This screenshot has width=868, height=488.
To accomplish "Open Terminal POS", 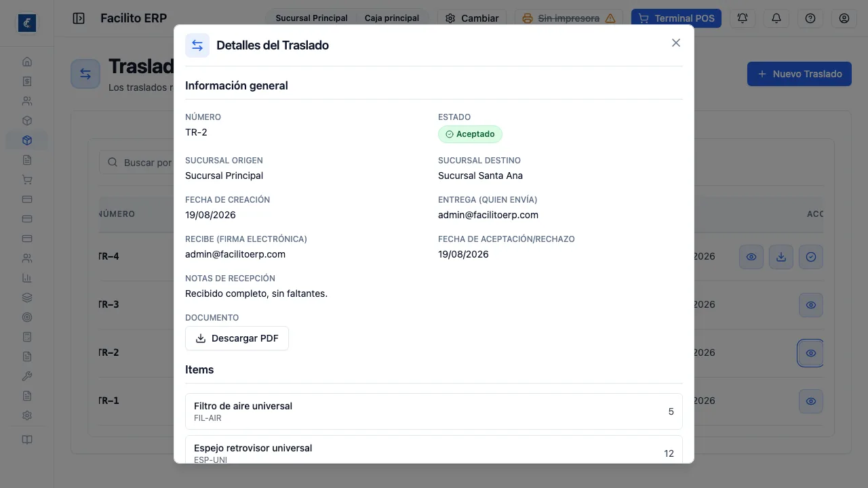I will tap(676, 18).
